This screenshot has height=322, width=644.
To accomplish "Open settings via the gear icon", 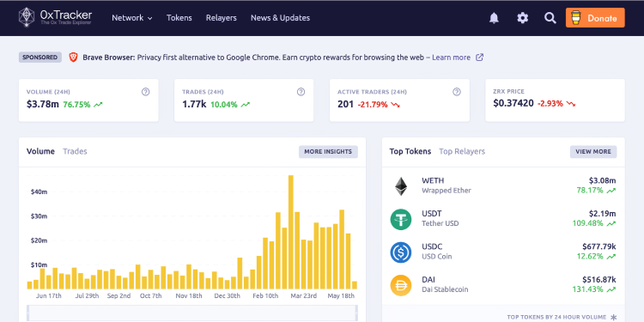I will point(522,18).
